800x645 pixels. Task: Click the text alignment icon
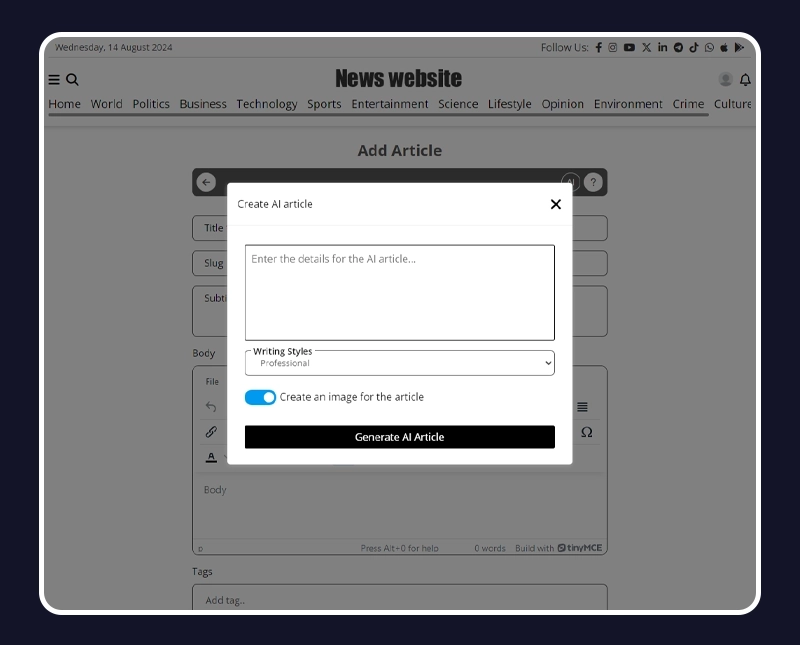tap(583, 407)
